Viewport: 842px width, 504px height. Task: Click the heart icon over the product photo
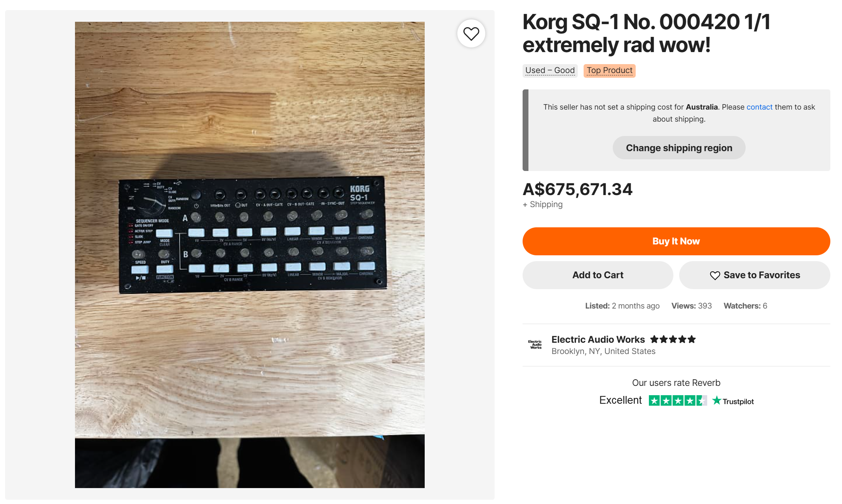tap(471, 34)
